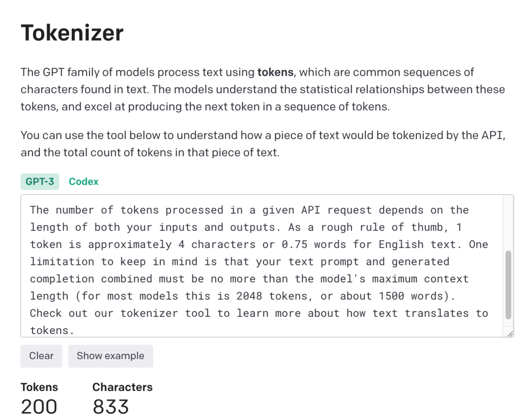Click the first introductory paragraph

point(246,89)
